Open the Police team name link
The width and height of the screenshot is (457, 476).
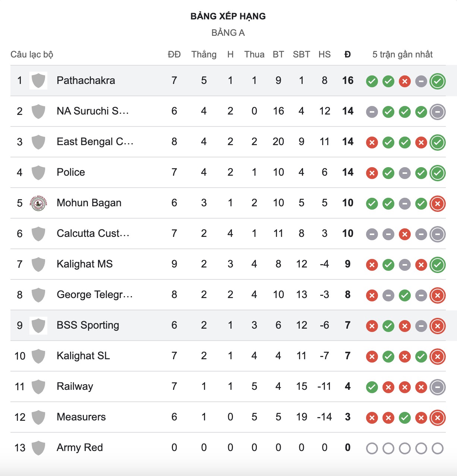(71, 172)
